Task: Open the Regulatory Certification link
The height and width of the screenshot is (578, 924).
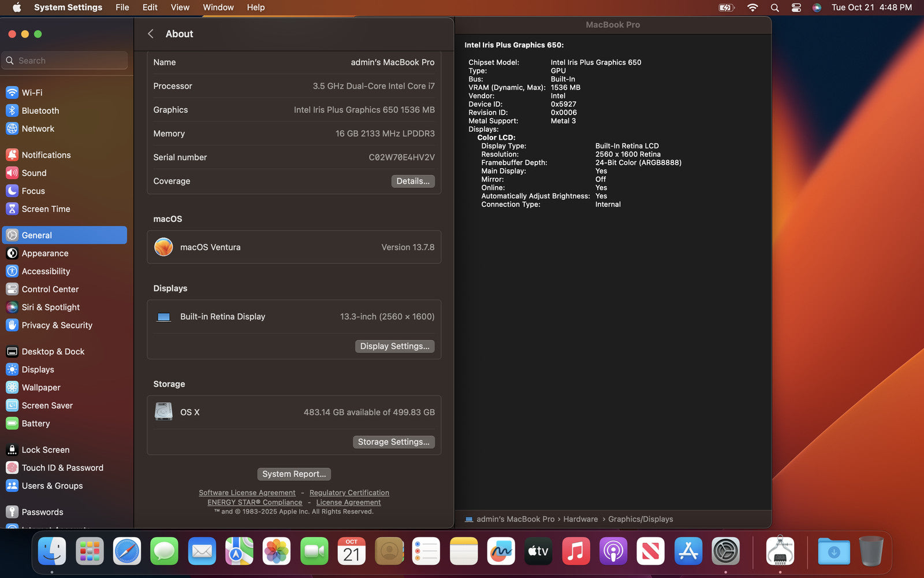Action: [x=349, y=493]
